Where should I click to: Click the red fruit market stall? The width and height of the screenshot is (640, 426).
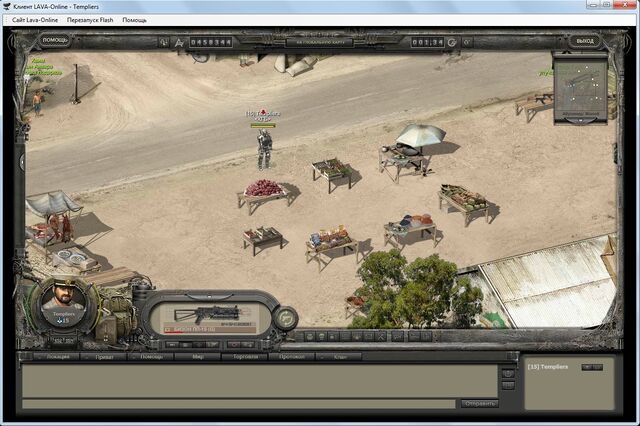[x=264, y=195]
